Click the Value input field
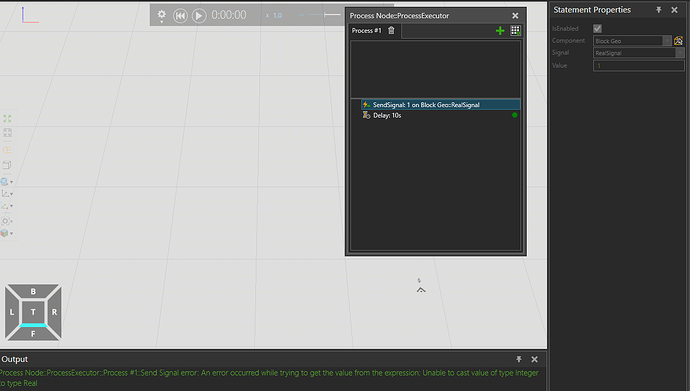The image size is (690, 391). pos(639,66)
